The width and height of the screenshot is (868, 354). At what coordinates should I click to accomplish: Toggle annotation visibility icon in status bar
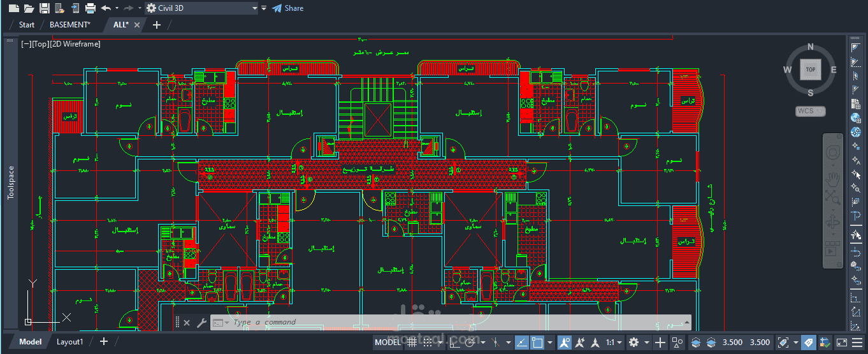click(565, 343)
